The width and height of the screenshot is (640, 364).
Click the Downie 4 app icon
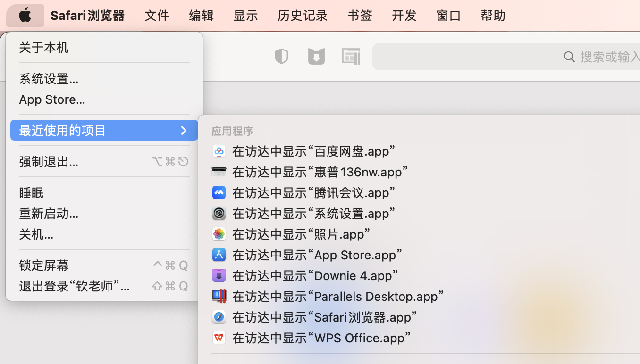219,275
